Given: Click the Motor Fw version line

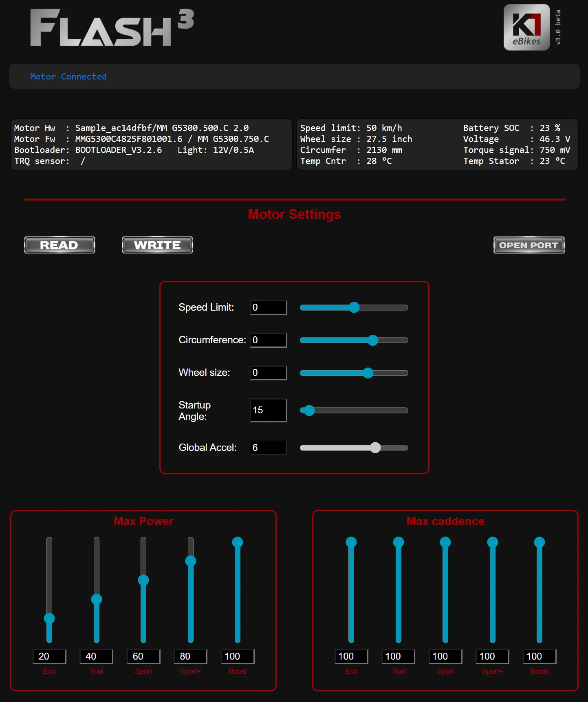Looking at the screenshot, I should (x=141, y=139).
